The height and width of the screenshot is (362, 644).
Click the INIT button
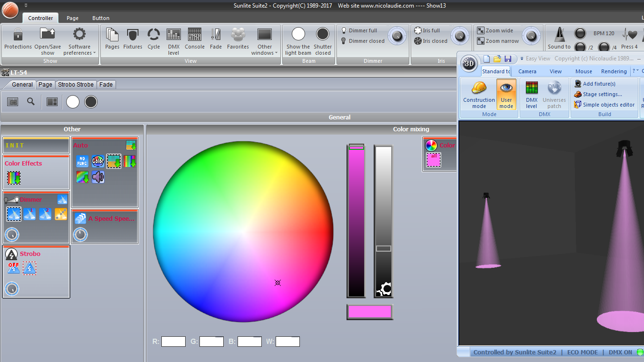tap(36, 146)
